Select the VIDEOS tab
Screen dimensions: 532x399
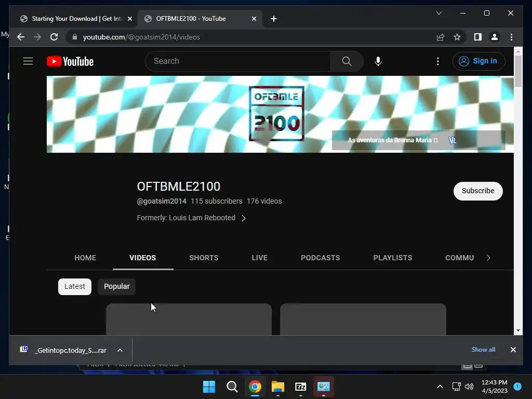click(142, 258)
